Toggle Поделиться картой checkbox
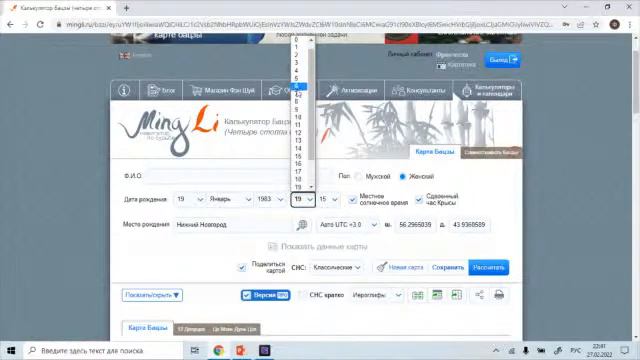 click(242, 268)
